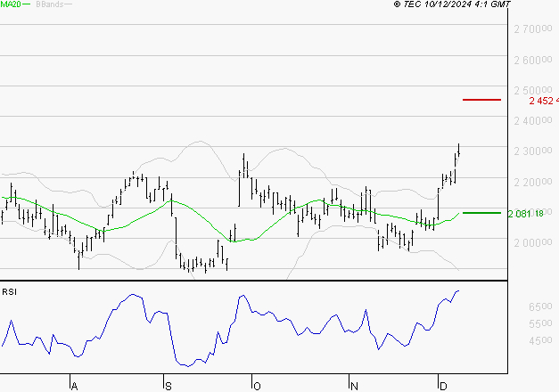Click the O month marker on time axis

(x=257, y=386)
